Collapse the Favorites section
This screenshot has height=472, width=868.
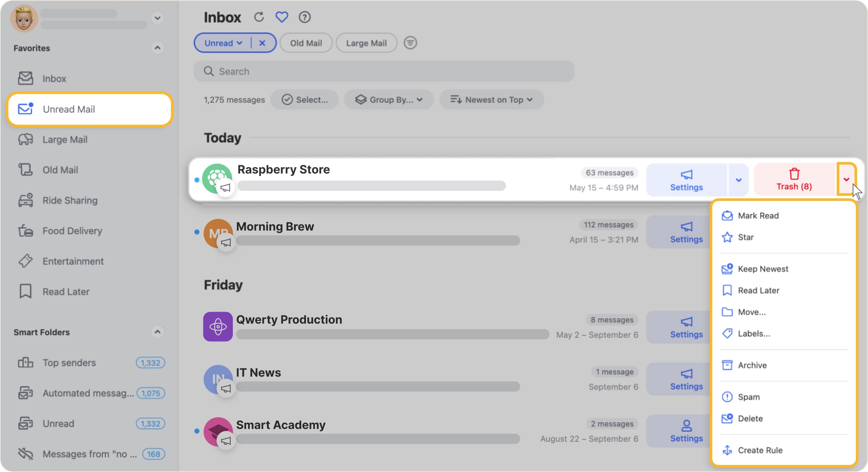click(157, 48)
